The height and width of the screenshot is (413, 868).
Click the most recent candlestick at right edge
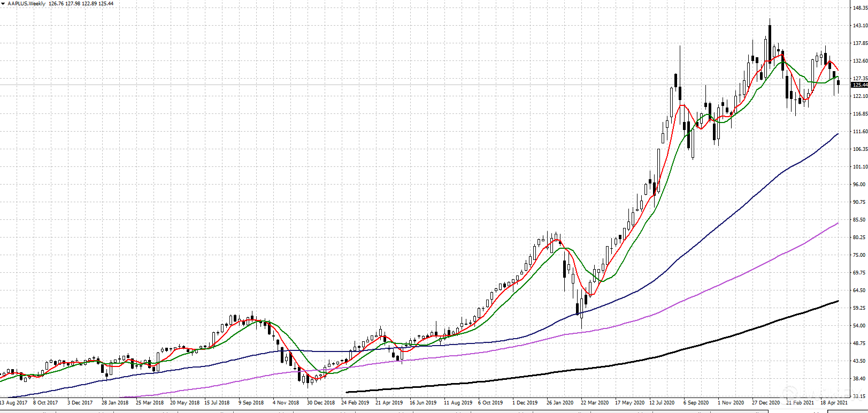click(x=838, y=83)
